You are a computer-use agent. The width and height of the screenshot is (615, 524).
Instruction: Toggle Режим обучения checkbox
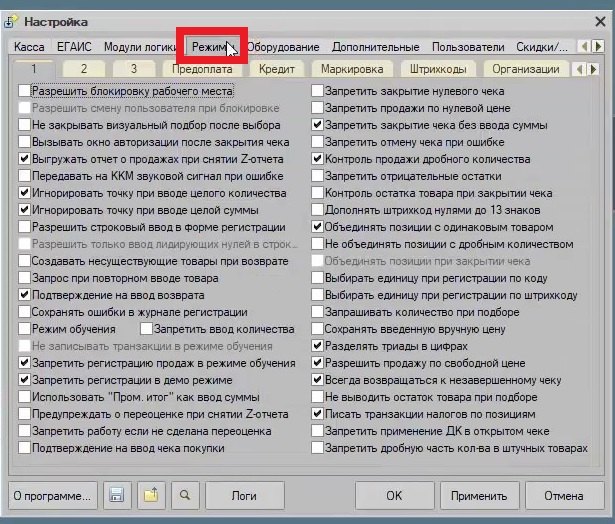[x=25, y=329]
